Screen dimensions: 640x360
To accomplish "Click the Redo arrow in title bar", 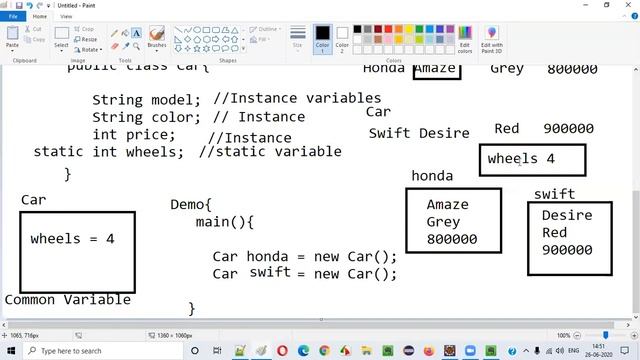I will pos(40,5).
